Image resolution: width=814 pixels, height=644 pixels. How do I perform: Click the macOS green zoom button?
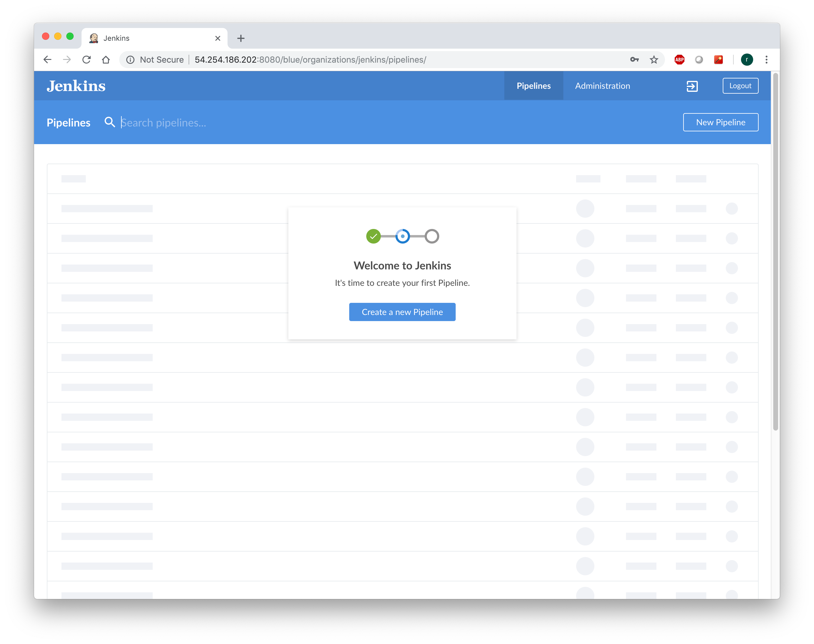(70, 36)
